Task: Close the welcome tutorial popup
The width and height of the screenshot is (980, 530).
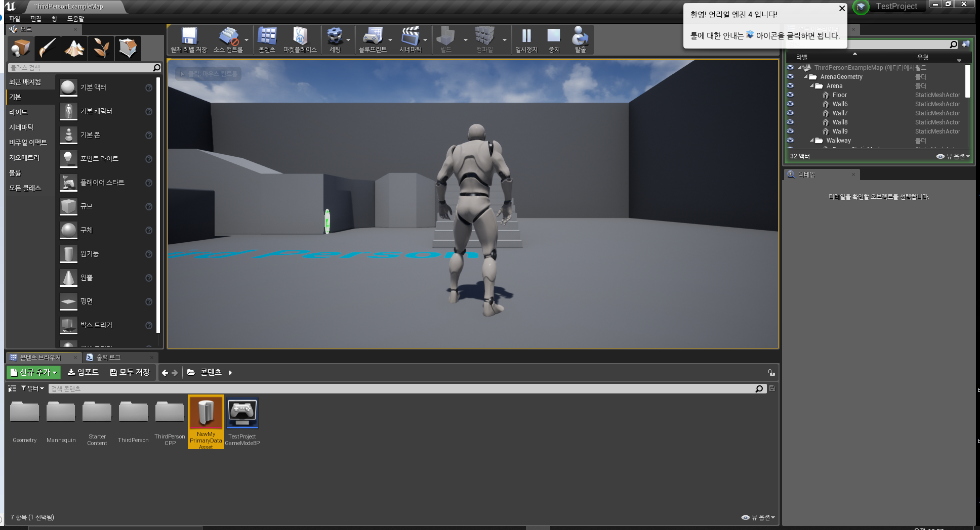Action: 842,9
